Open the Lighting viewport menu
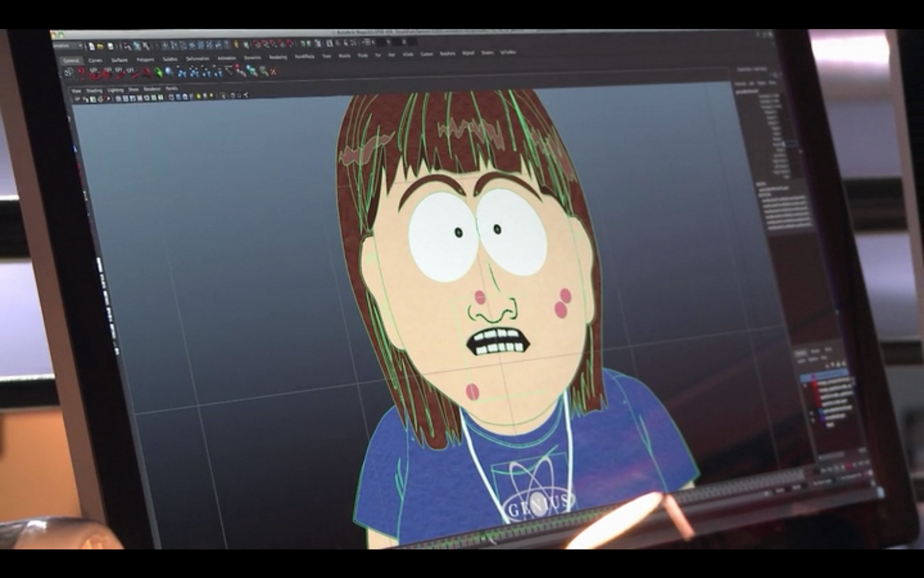Screen dimensions: 924x578 (115, 90)
